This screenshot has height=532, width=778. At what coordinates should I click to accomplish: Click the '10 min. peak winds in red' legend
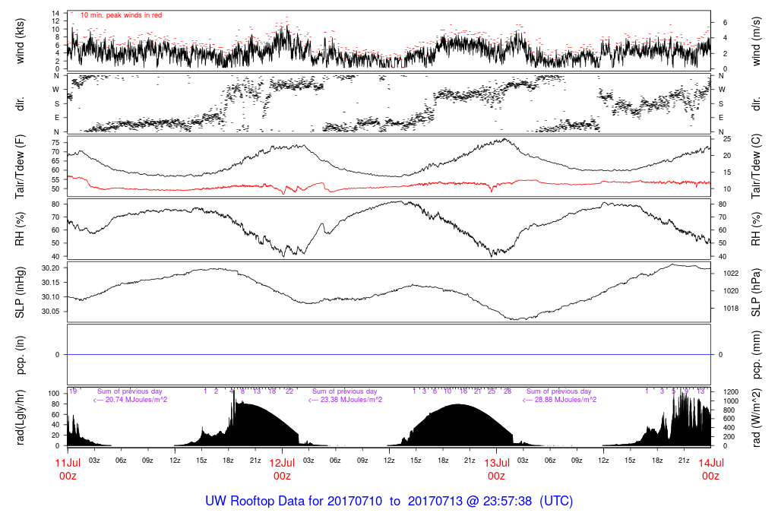click(121, 14)
